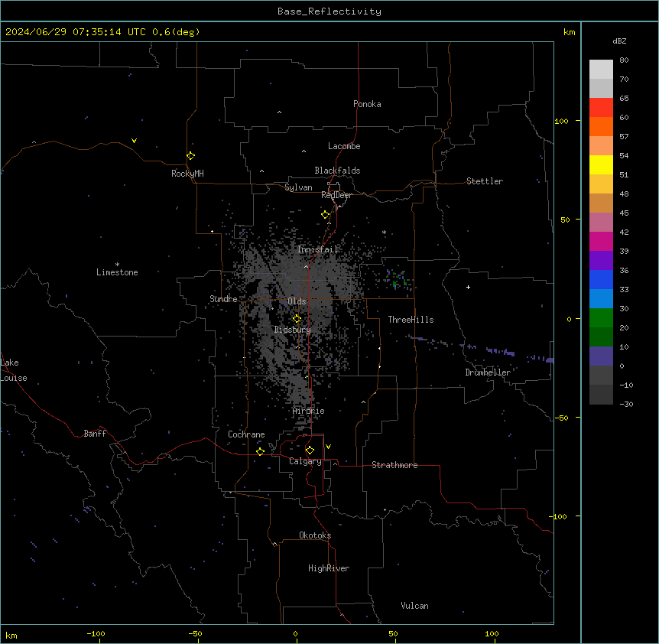Select the red 60–65 dBZ color swatch
Image resolution: width=659 pixels, height=644 pixels.
click(601, 108)
